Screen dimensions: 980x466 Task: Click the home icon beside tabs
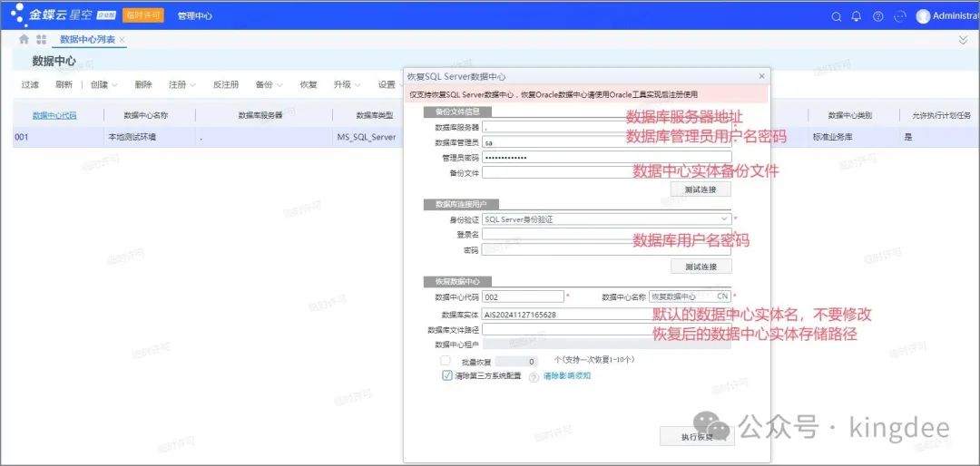coord(24,40)
